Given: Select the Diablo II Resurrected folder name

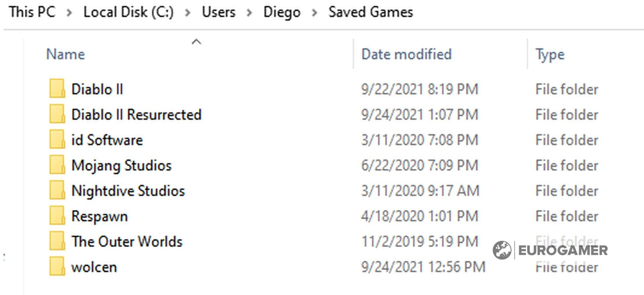Looking at the screenshot, I should coord(137,114).
